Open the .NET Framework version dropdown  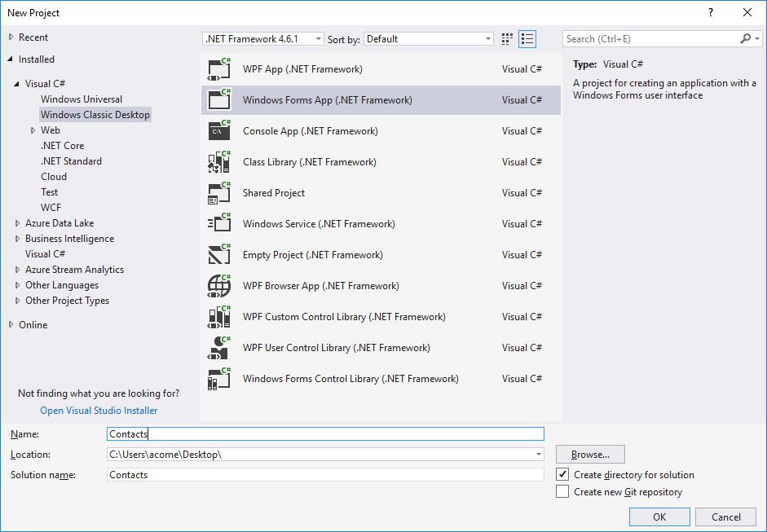pos(263,38)
